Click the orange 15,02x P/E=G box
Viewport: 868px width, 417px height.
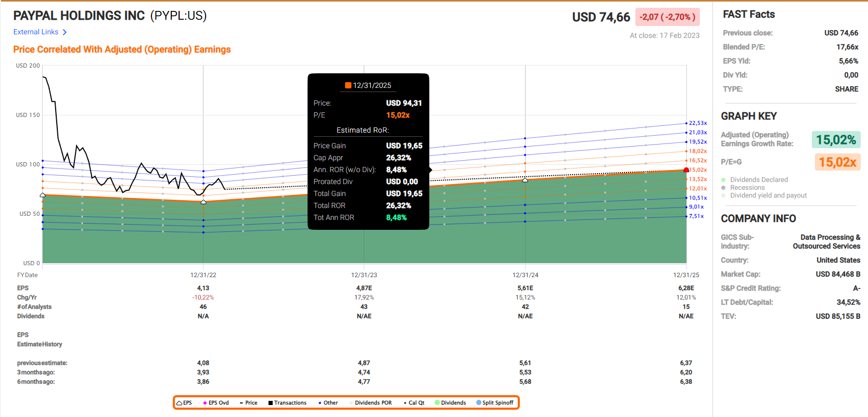837,162
